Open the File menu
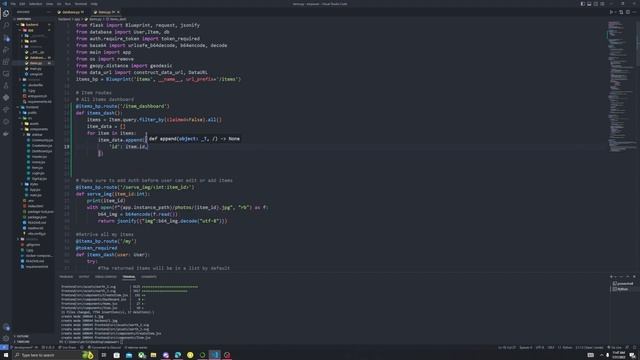This screenshot has height=360, width=640. point(13,4)
